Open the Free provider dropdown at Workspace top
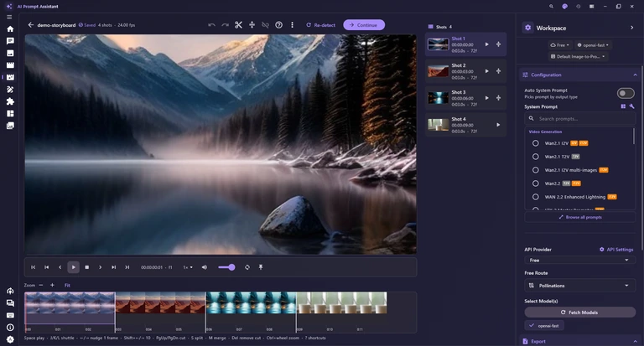 tap(559, 45)
